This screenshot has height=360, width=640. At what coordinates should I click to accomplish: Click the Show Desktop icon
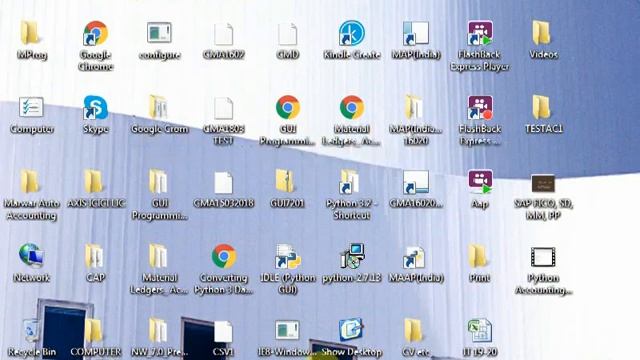point(351,330)
